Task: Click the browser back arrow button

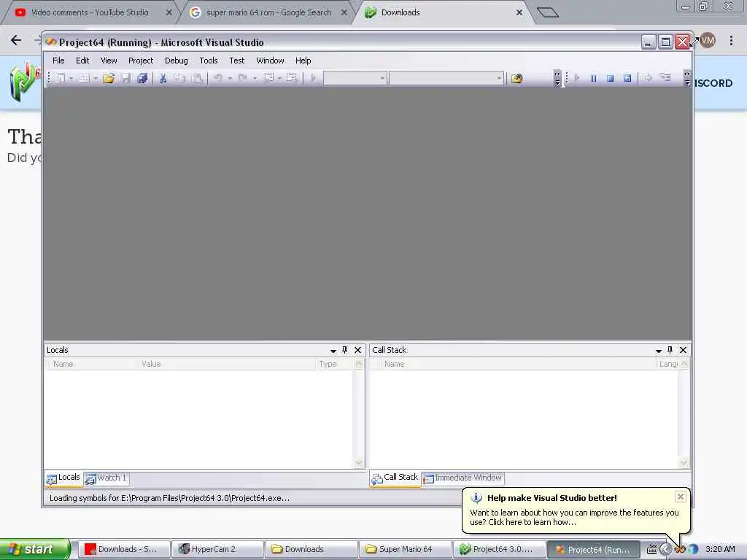Action: tap(16, 41)
